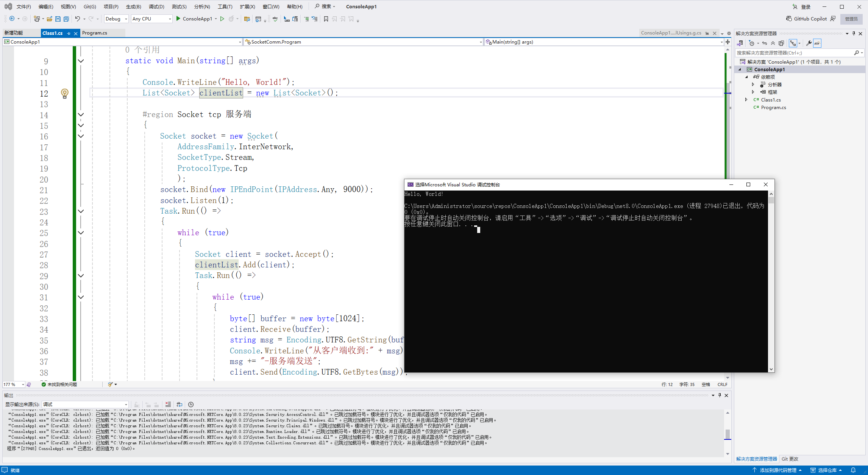Click the lightbulb quick actions icon
This screenshot has width=868, height=475.
pyautogui.click(x=65, y=93)
